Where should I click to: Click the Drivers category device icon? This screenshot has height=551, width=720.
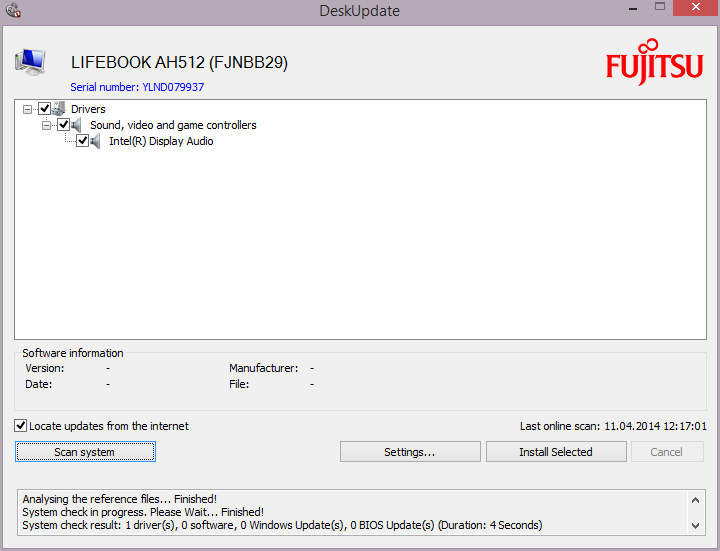[59, 109]
